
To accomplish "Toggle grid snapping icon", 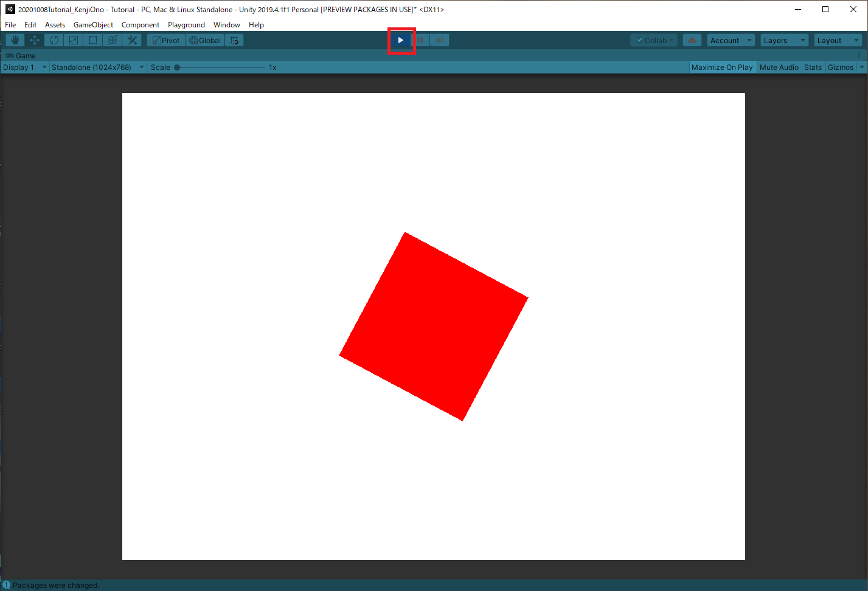I will [x=234, y=40].
